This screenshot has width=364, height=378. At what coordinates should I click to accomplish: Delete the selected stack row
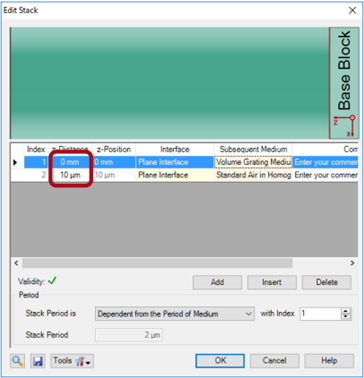pos(327,282)
